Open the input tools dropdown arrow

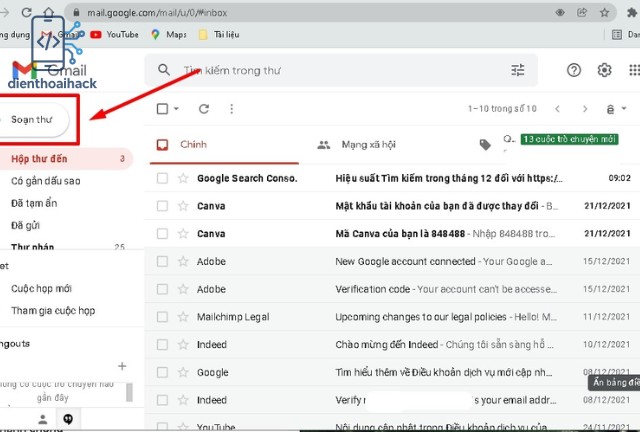click(624, 108)
